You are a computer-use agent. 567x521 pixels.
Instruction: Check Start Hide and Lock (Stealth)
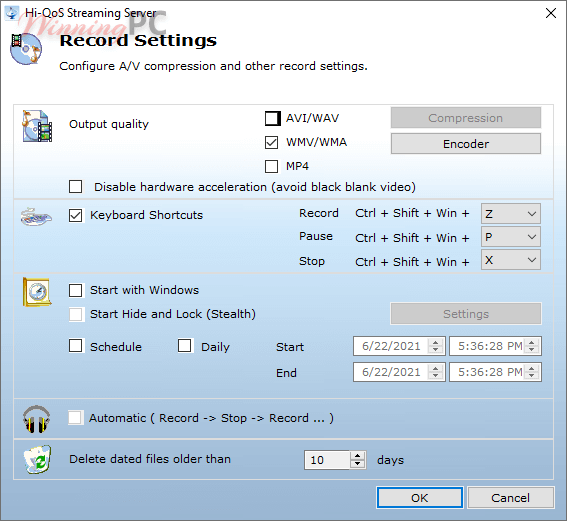pyautogui.click(x=76, y=314)
